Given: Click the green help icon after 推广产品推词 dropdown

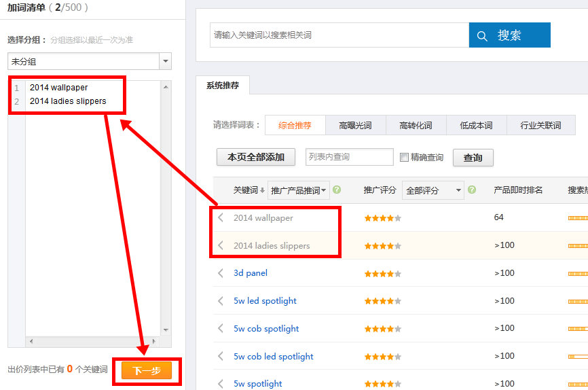Looking at the screenshot, I should tap(337, 190).
